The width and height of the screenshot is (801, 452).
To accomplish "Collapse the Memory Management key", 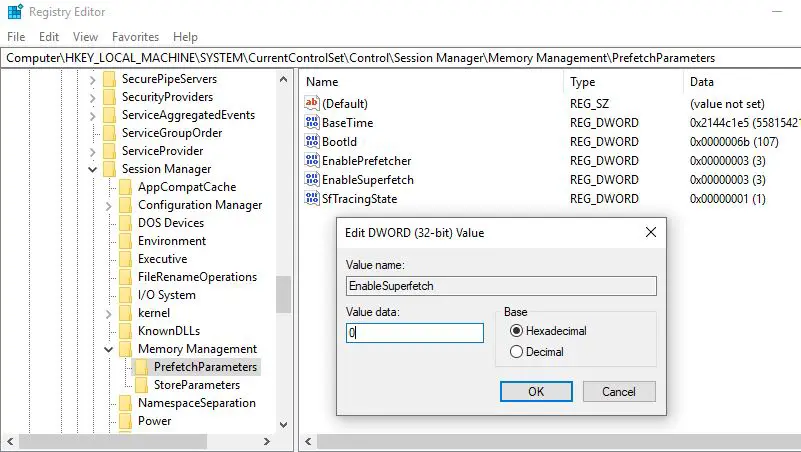I will click(108, 349).
